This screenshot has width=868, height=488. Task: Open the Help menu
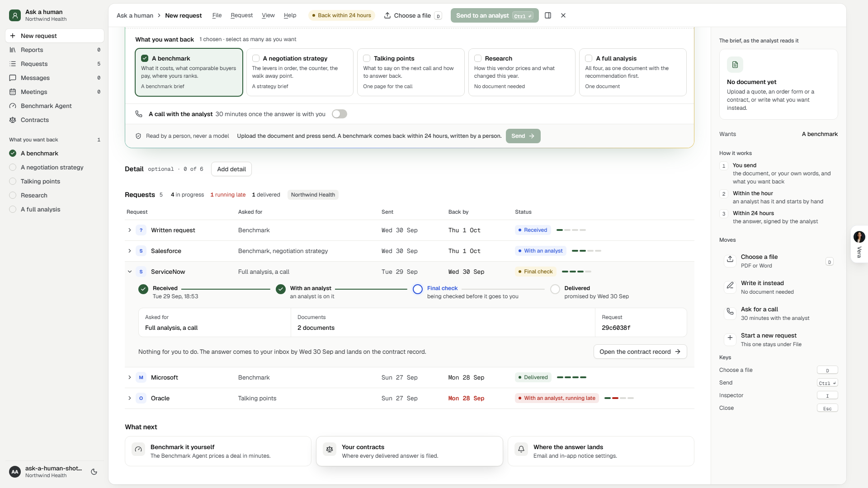(290, 15)
